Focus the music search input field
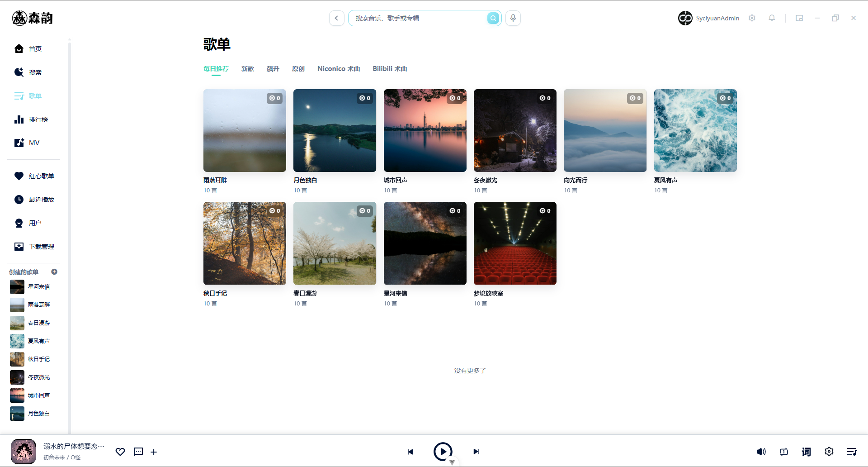 pyautogui.click(x=419, y=18)
